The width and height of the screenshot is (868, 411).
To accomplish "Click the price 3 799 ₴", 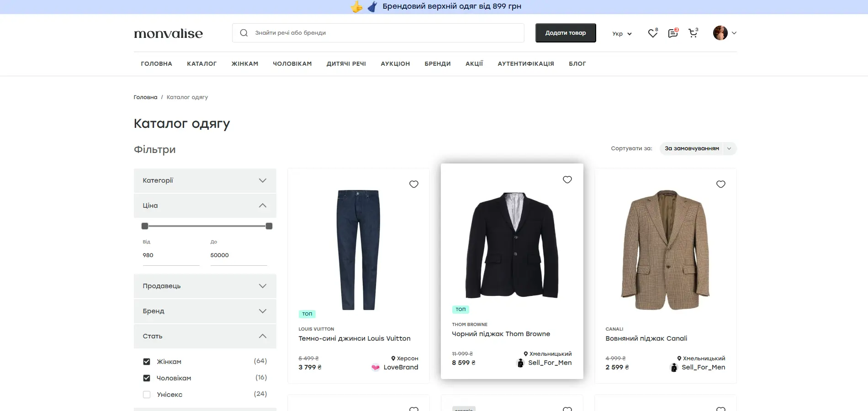I will click(310, 367).
